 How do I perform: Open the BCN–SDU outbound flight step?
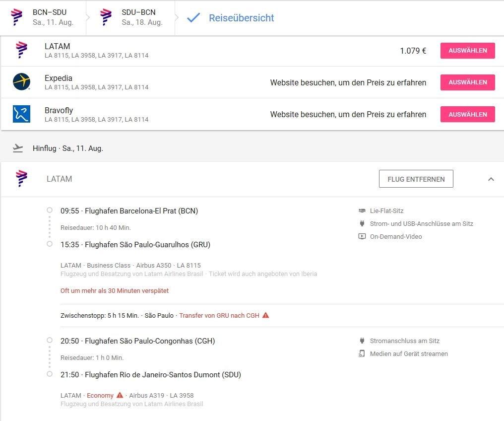tap(43, 17)
